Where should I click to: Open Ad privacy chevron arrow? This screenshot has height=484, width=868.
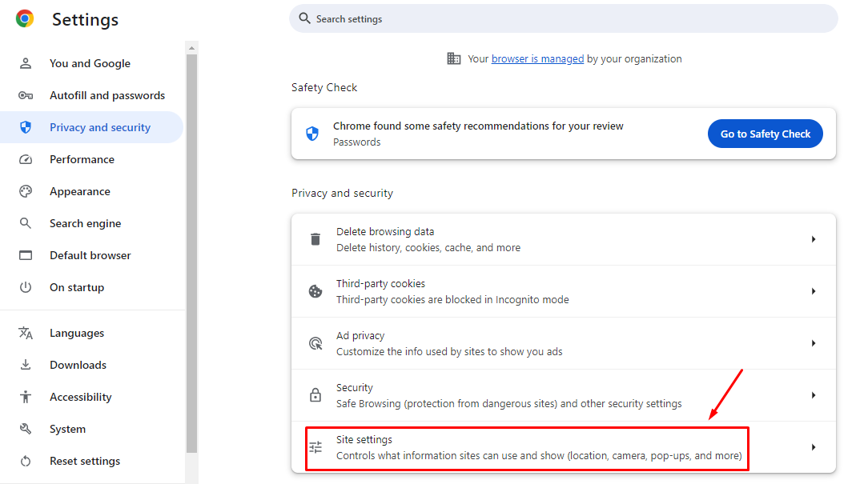coord(814,343)
